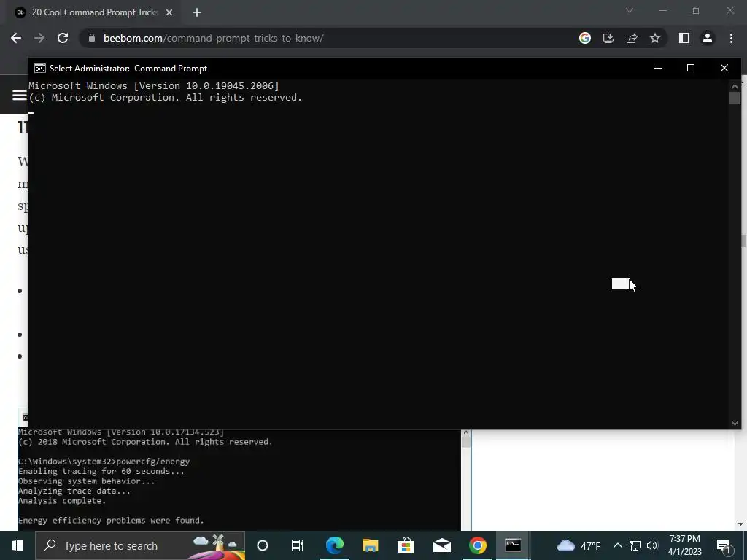Open Cortana circle icon
The width and height of the screenshot is (747, 560).
[263, 545]
